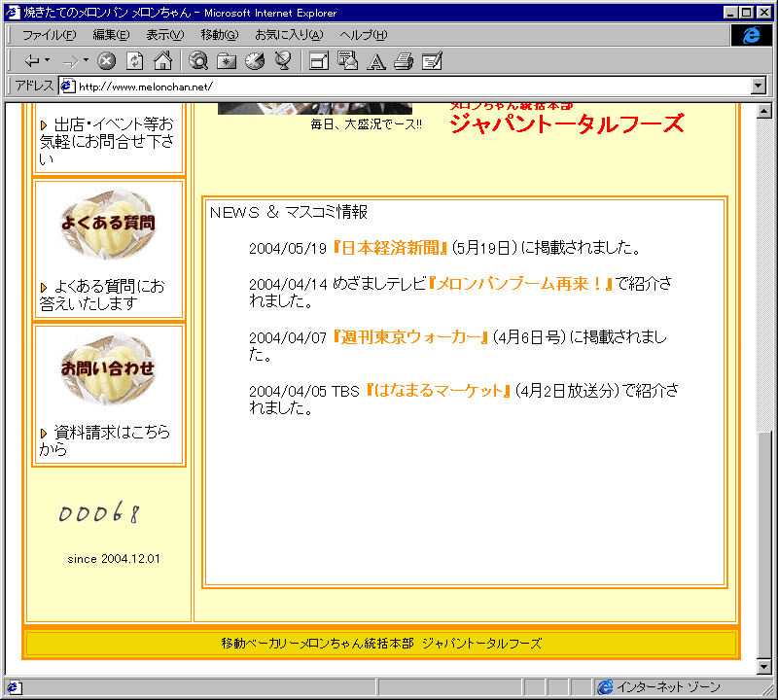Click the 出店・イベント等お気軽に link text
778x700 pixels.
click(107, 141)
